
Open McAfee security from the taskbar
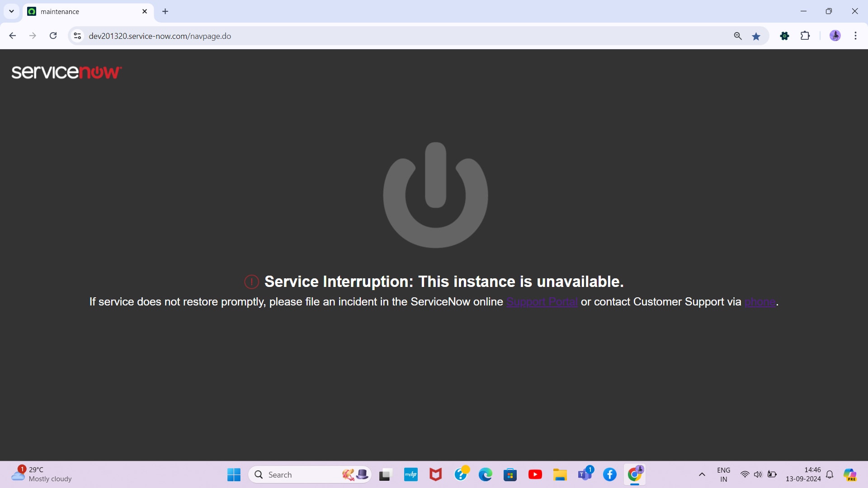(x=435, y=474)
